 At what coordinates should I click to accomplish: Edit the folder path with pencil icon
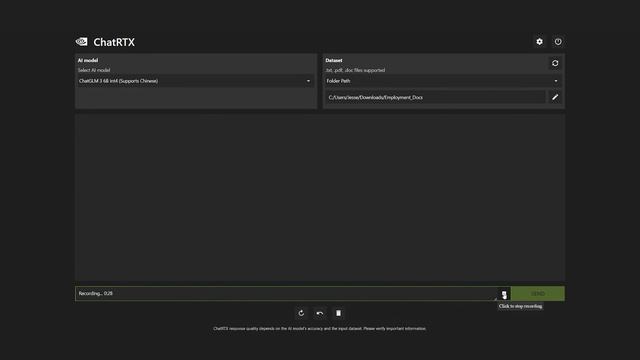tap(555, 97)
